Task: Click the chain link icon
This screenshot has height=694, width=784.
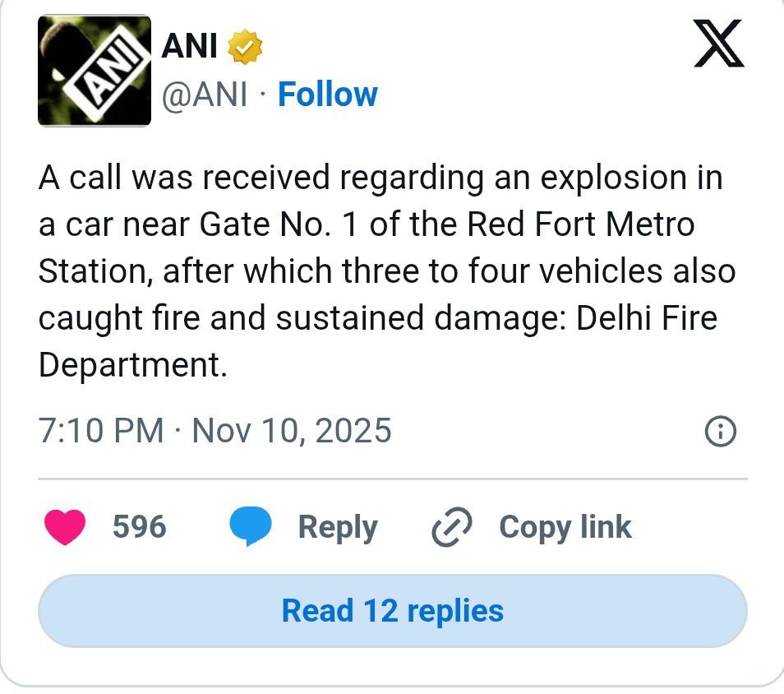Action: (452, 527)
